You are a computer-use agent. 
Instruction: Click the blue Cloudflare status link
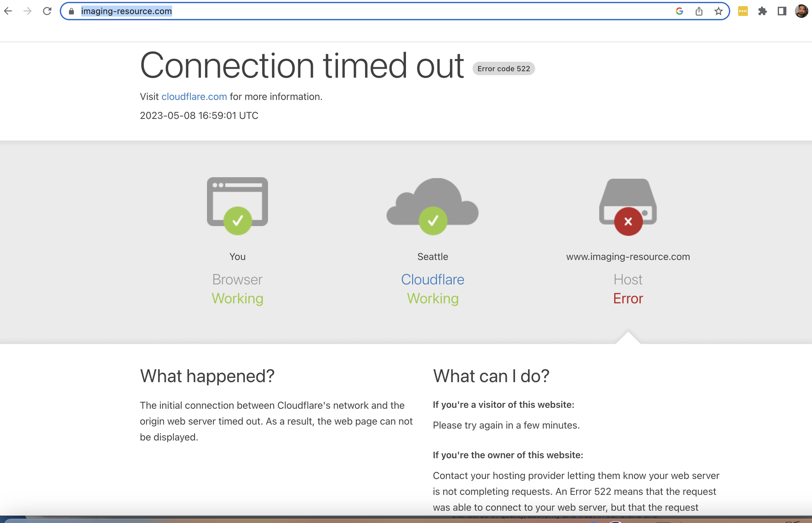433,280
